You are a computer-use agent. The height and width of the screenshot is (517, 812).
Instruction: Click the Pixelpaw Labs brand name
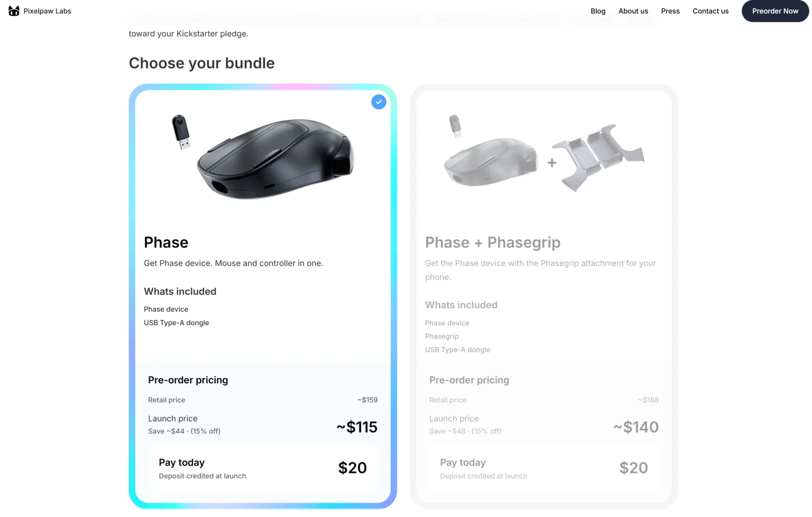coord(47,11)
